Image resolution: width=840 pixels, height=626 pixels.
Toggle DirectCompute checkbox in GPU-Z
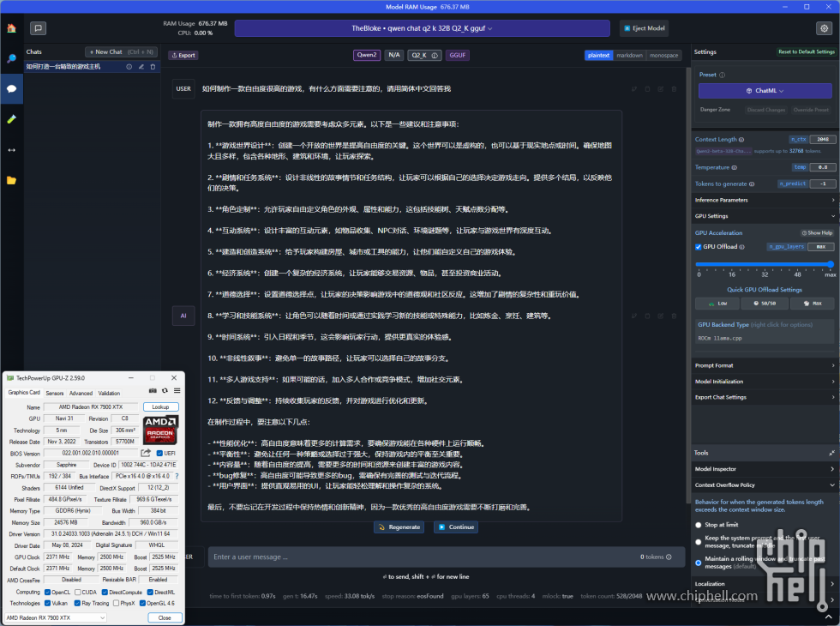[105, 593]
